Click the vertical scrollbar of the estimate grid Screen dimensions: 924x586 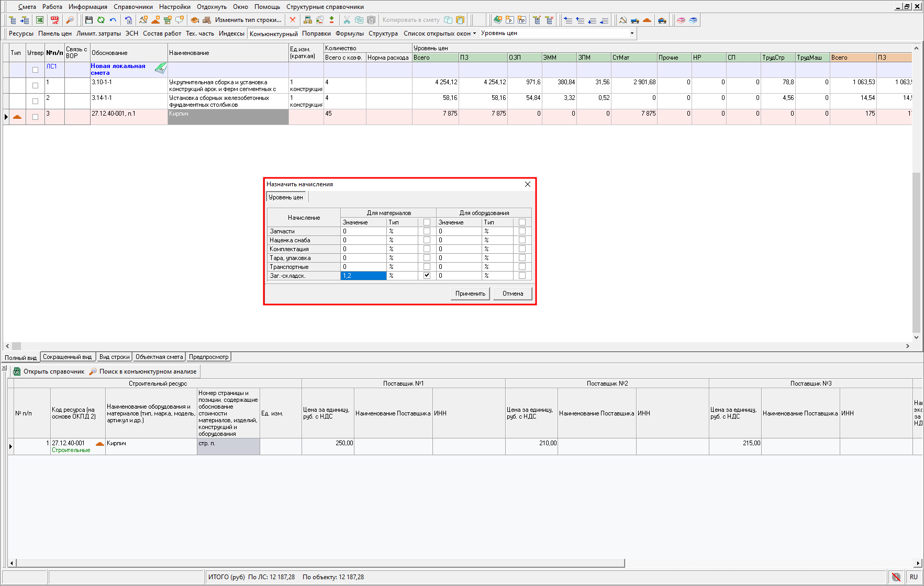(916, 251)
